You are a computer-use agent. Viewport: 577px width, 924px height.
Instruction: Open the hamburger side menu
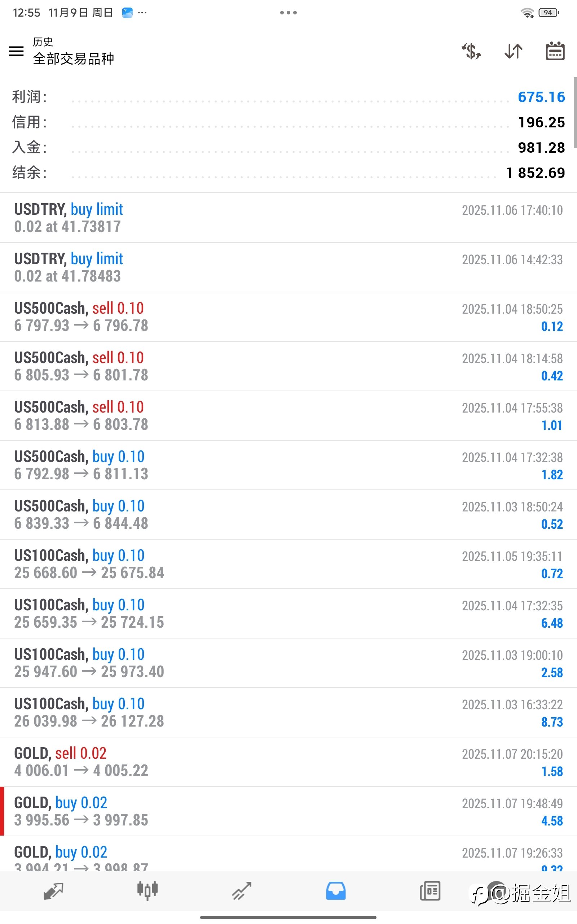[16, 51]
